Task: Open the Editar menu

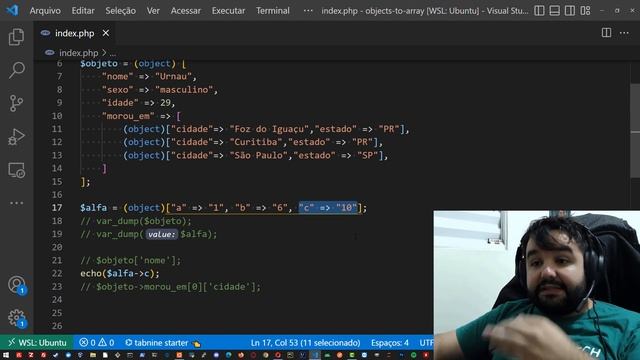Action: [x=83, y=11]
